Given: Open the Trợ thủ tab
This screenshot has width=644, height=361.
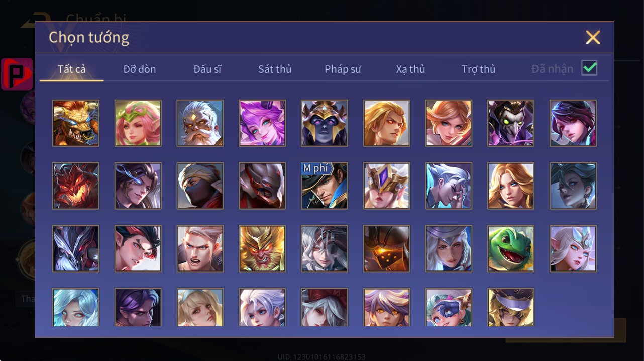Looking at the screenshot, I should pyautogui.click(x=479, y=69).
